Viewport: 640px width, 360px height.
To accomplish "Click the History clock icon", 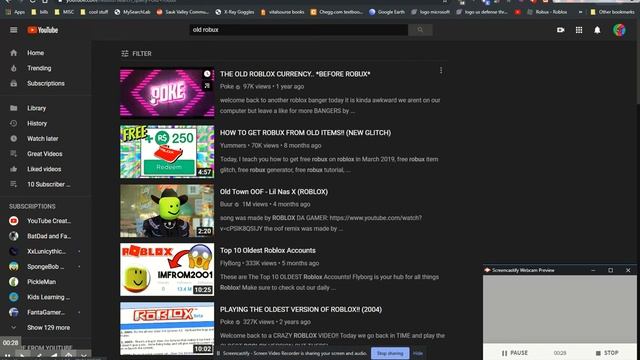I will (13, 123).
